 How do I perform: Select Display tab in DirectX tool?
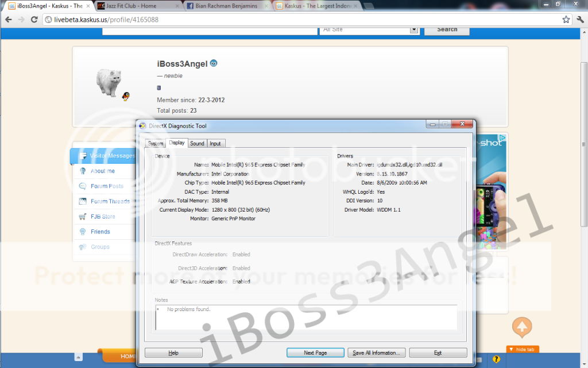coord(177,143)
